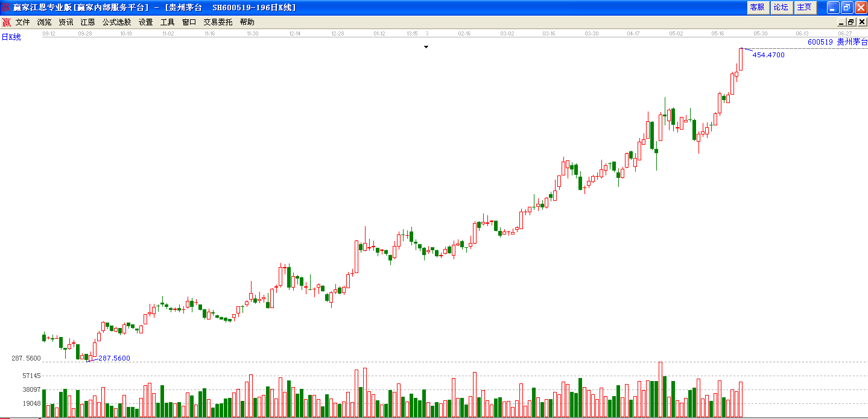Click the tallest red volume bar

[x=661, y=389]
